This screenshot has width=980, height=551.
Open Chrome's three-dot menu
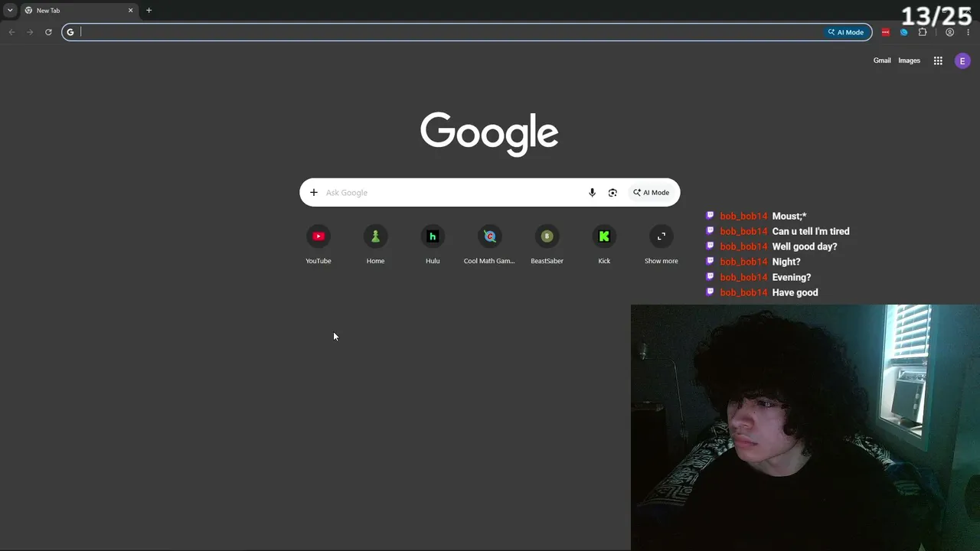(969, 32)
